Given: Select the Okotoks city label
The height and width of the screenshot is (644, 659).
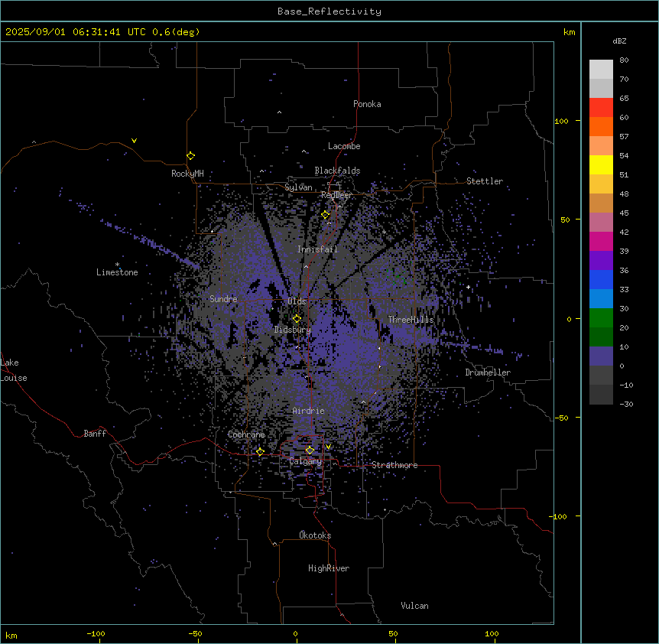Looking at the screenshot, I should click(315, 535).
